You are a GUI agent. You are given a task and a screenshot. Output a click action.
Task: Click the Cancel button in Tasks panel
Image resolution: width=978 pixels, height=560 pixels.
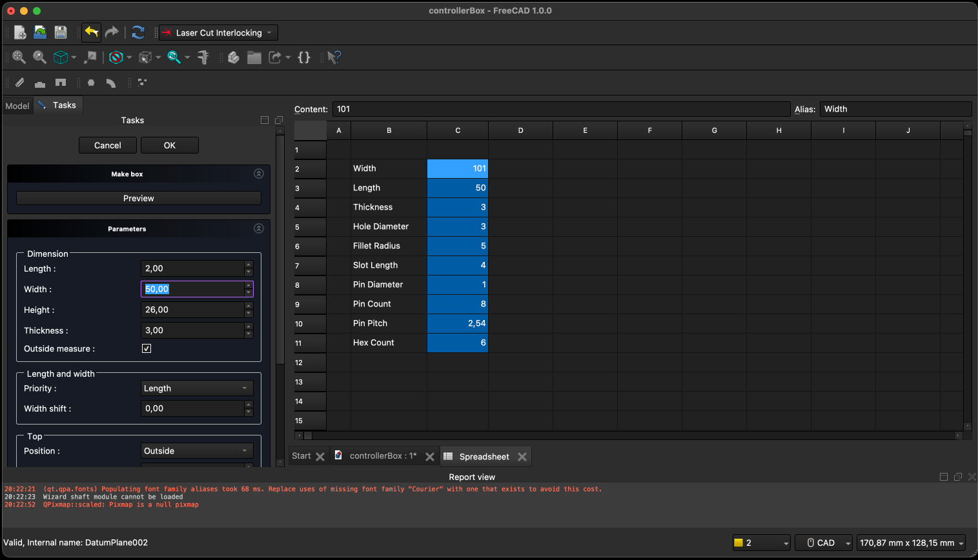pos(107,145)
